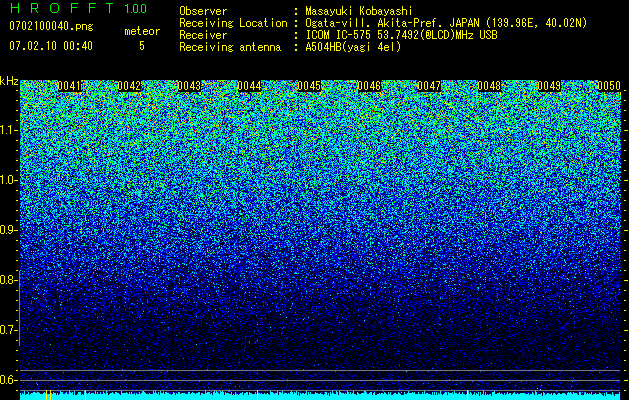This screenshot has width=629, height=400.
Task: Click the 0.8 frequency axis label
Action: point(7,280)
